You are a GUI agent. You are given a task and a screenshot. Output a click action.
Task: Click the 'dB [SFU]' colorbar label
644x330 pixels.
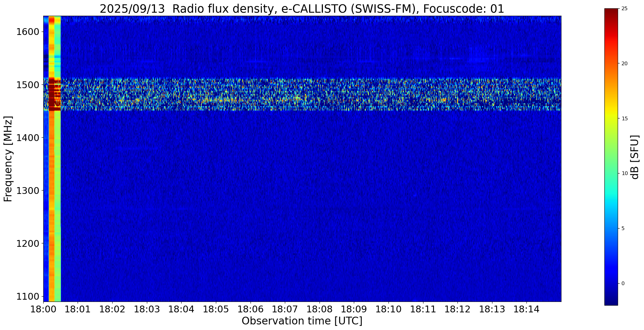(x=635, y=157)
